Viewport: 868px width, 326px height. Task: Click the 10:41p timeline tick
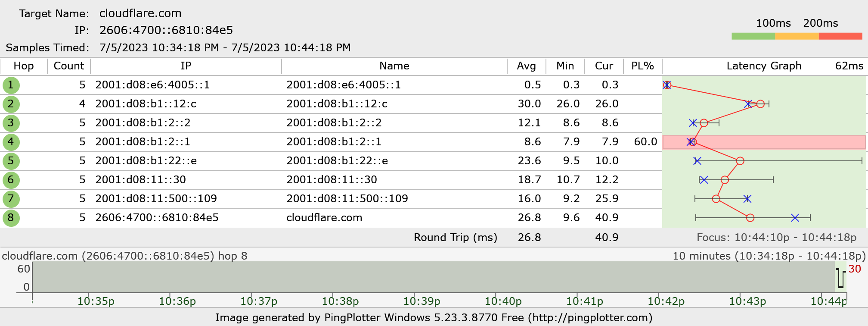click(x=584, y=301)
